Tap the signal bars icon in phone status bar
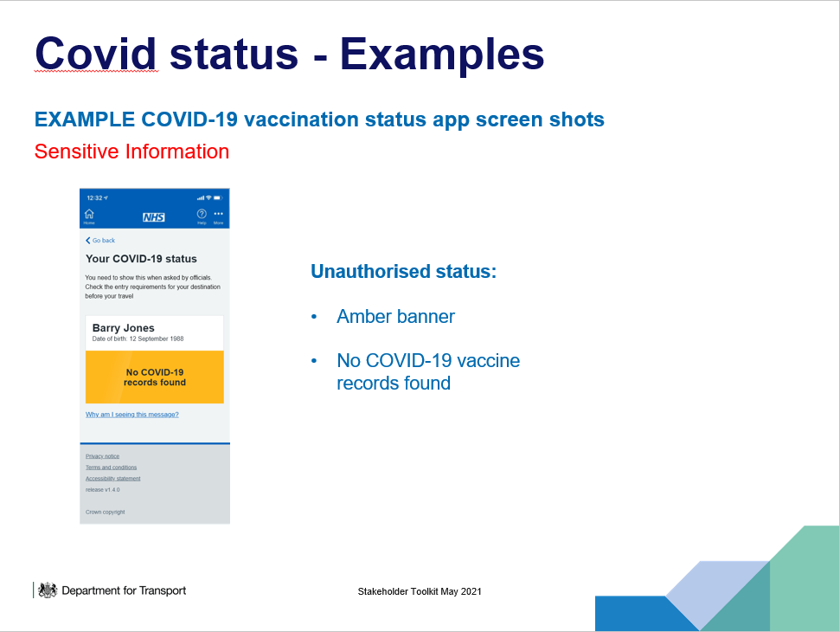This screenshot has height=632, width=840. click(200, 197)
